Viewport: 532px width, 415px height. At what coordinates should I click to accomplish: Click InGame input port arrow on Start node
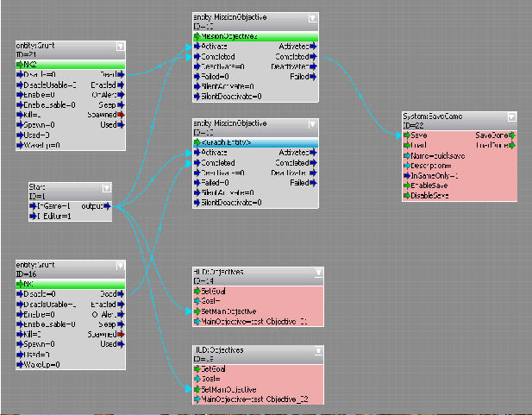[33, 206]
